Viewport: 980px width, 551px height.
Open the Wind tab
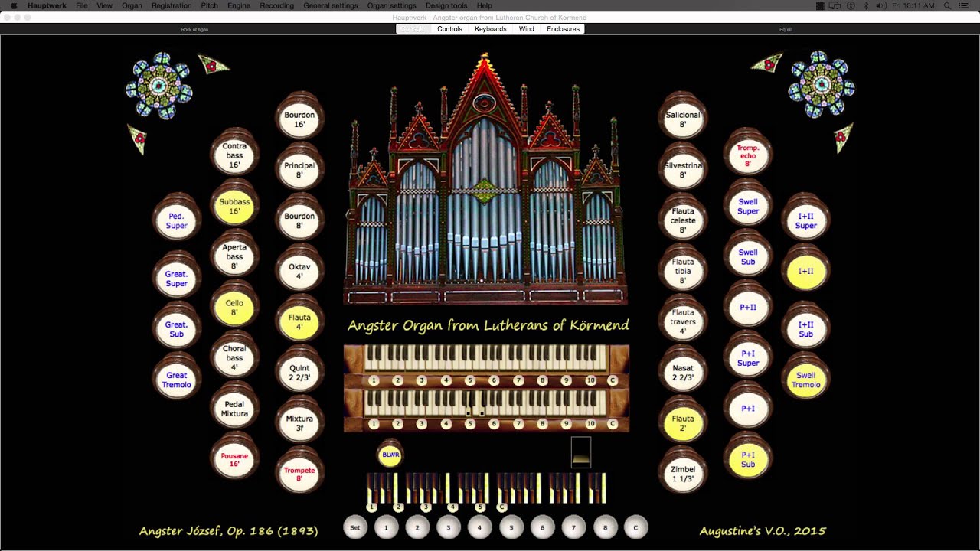(526, 29)
